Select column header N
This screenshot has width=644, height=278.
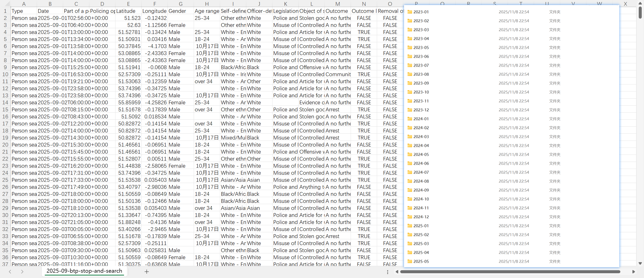364,4
